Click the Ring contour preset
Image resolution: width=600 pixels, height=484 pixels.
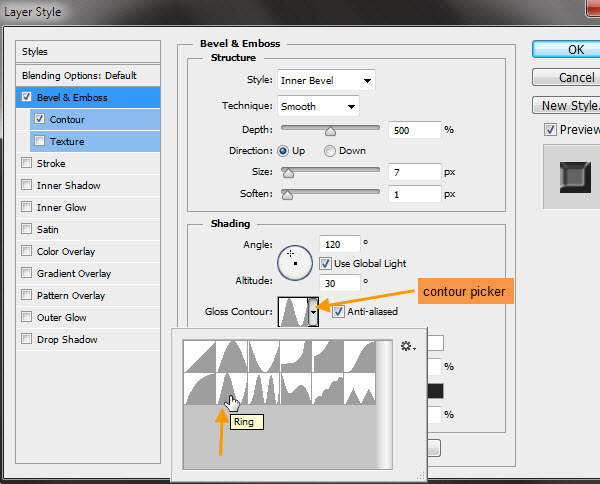tap(231, 388)
